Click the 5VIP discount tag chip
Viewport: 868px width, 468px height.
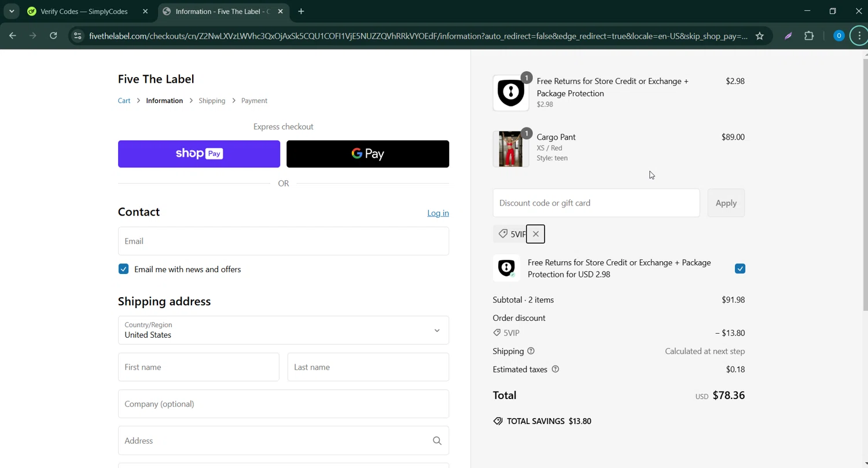pyautogui.click(x=513, y=234)
